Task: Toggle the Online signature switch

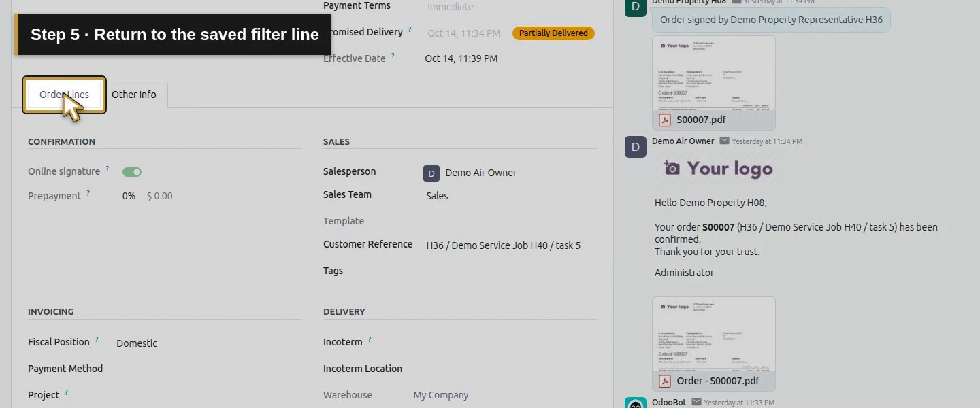Action: click(x=132, y=172)
